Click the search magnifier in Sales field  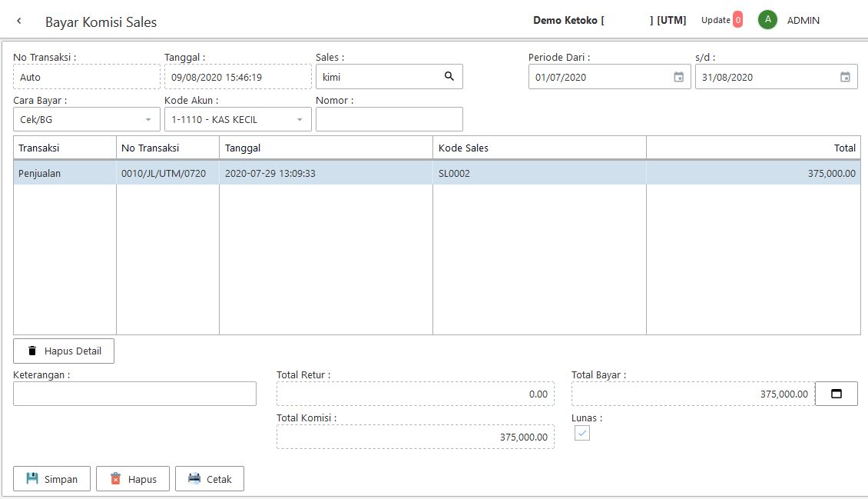tap(449, 77)
